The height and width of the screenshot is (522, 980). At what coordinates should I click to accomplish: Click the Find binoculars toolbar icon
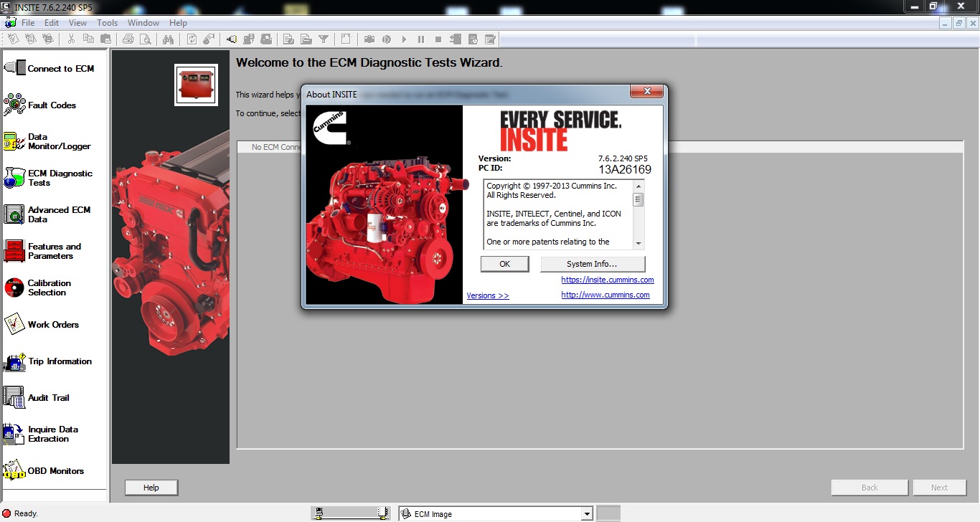pyautogui.click(x=168, y=39)
